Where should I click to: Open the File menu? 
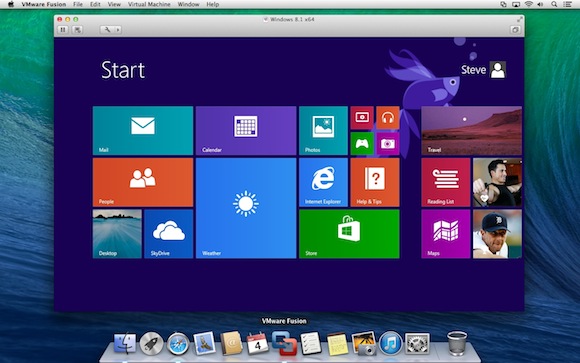click(78, 4)
